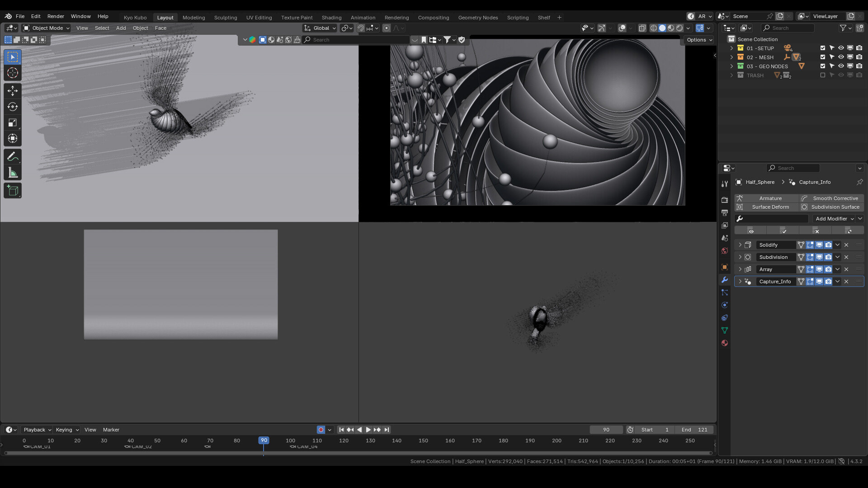Select the Rotate tool
868x488 pixels.
pos(13,107)
